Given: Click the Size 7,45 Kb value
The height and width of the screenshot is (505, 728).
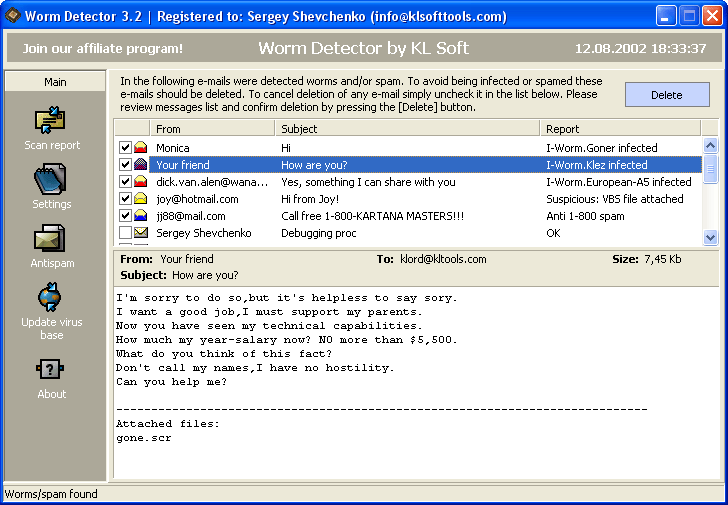Looking at the screenshot, I should click(663, 259).
